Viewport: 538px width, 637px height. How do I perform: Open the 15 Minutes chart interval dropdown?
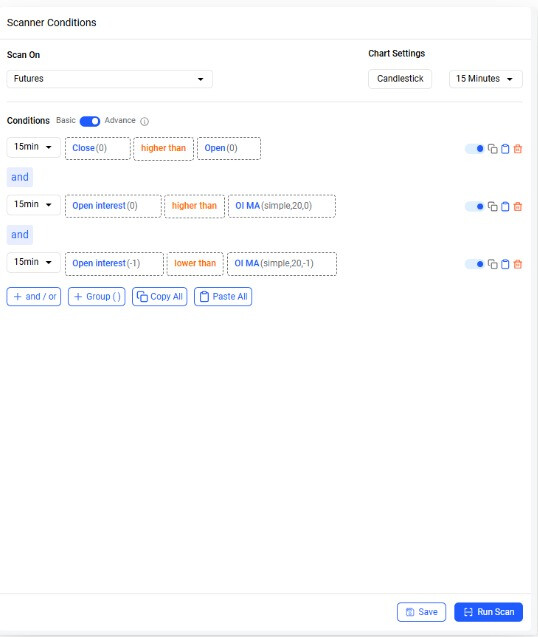pyautogui.click(x=486, y=79)
